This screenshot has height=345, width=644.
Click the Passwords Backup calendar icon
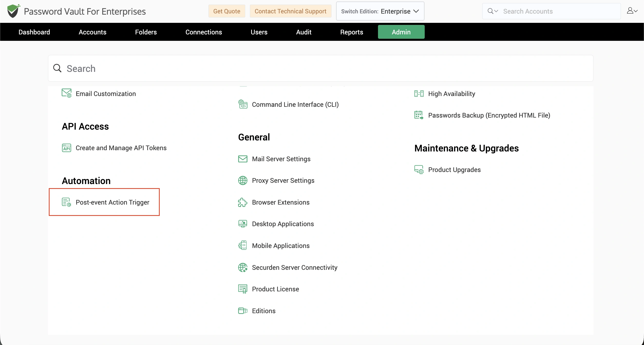(x=419, y=115)
